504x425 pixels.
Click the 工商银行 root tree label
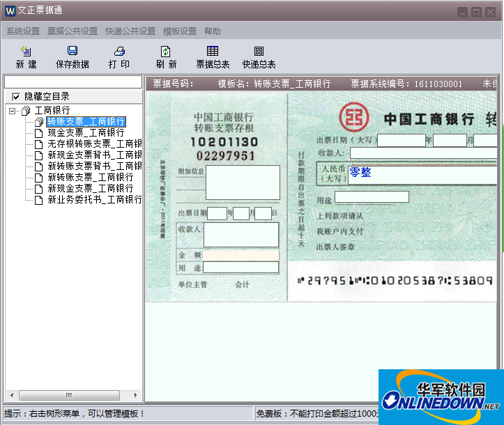click(52, 111)
